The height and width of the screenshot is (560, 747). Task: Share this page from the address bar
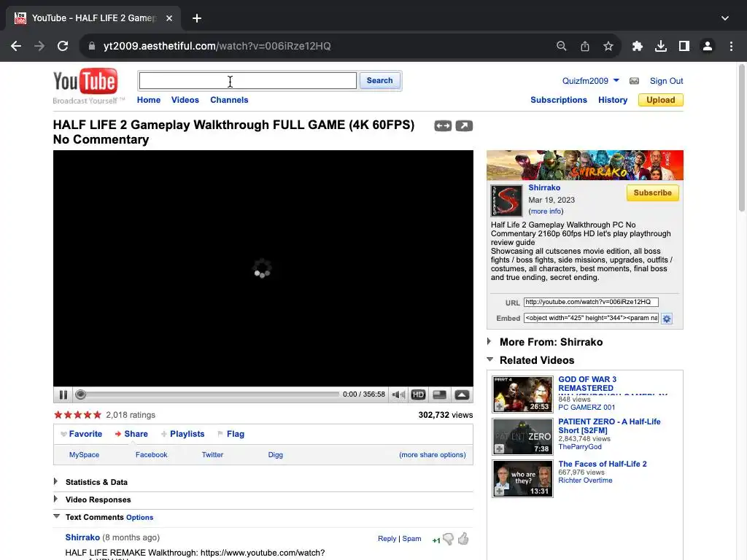click(585, 46)
